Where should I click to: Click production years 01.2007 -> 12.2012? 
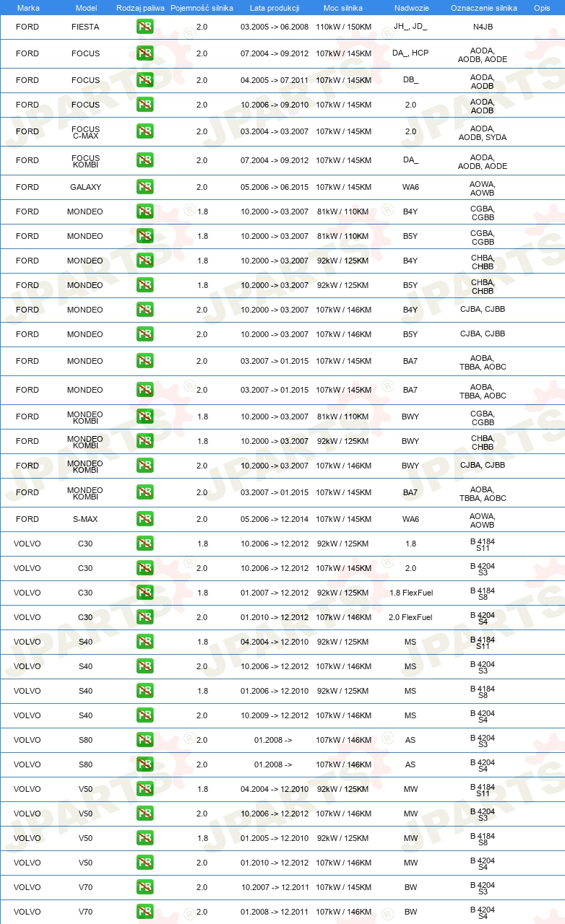click(275, 593)
